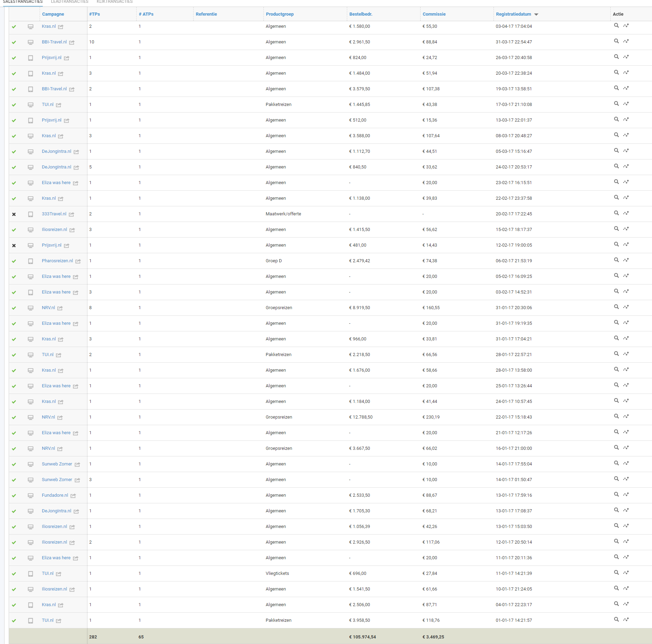Open external link icon beside Pharosreizen.nl

pos(78,261)
